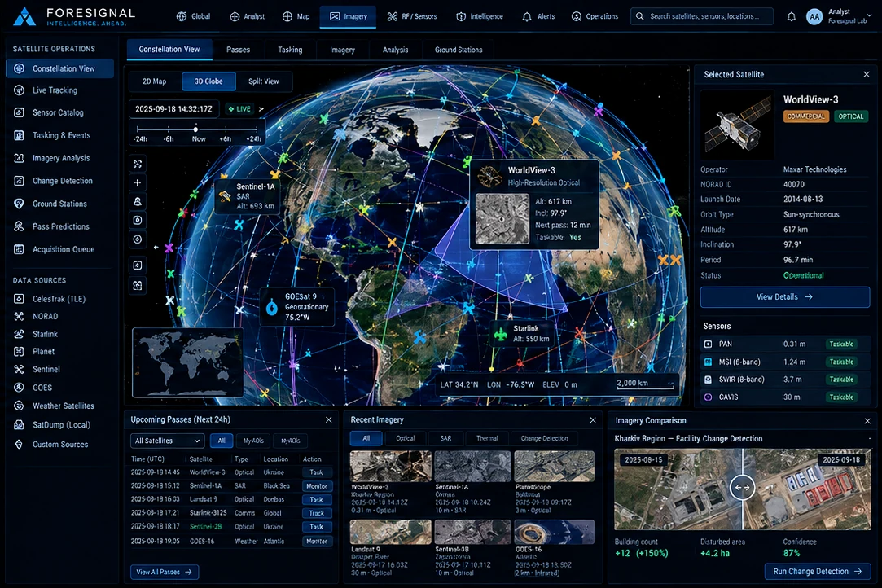Click Task for the WorldView-3 Ukraine pass

pyautogui.click(x=317, y=472)
